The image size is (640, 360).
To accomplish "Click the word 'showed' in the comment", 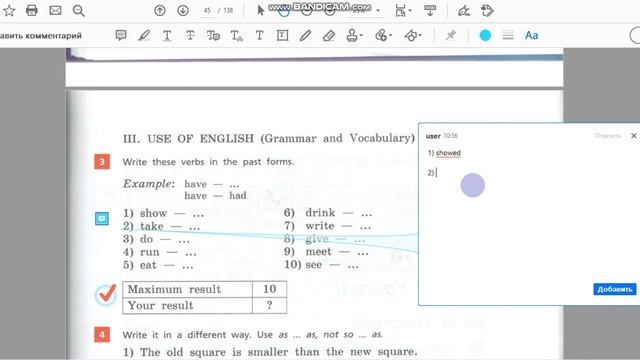I will tap(448, 153).
